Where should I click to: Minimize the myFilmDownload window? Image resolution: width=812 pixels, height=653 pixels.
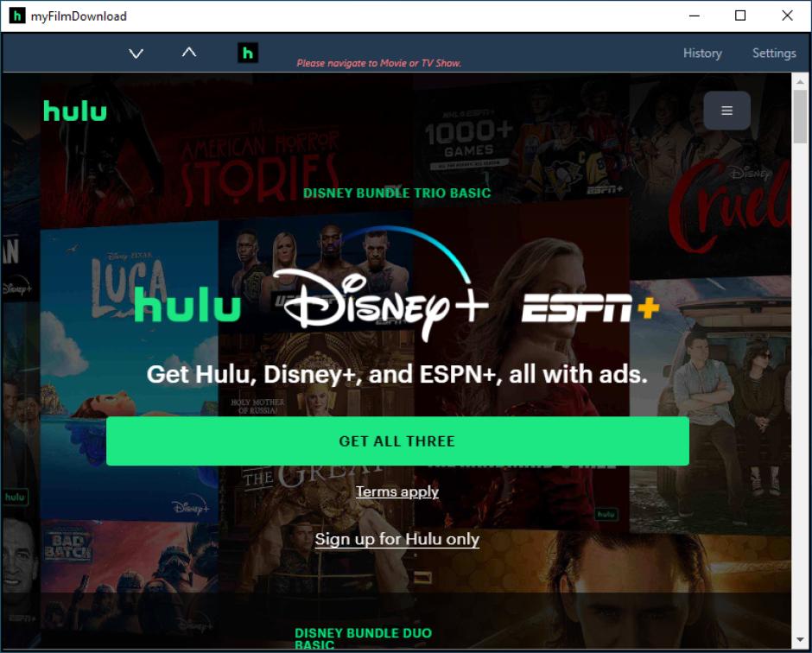click(695, 16)
